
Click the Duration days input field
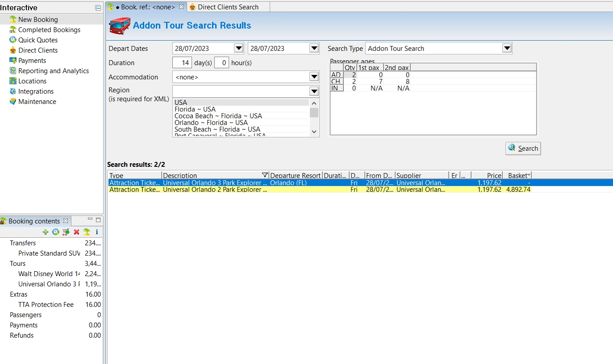click(x=182, y=62)
